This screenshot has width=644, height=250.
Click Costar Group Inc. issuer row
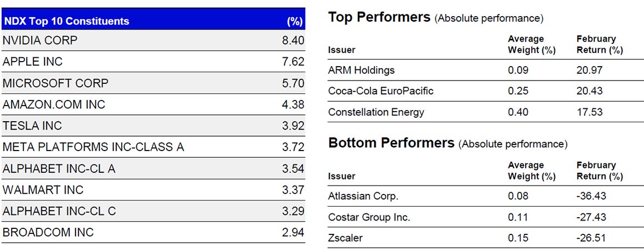pyautogui.click(x=369, y=217)
